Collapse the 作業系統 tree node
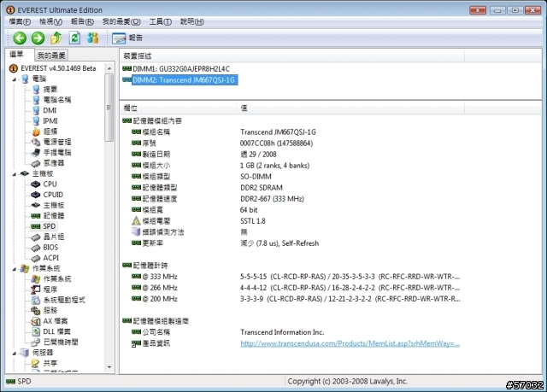 click(15, 269)
